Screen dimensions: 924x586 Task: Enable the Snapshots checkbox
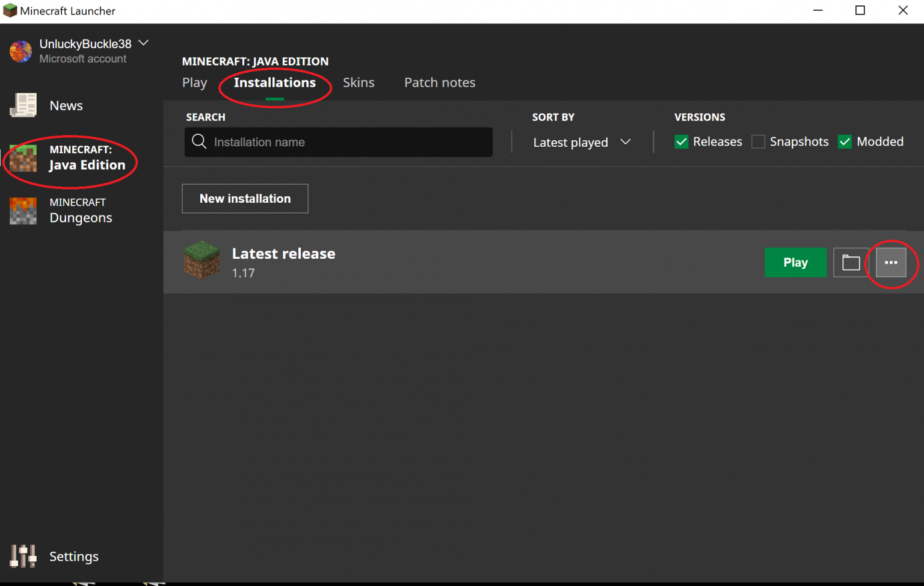pyautogui.click(x=758, y=142)
